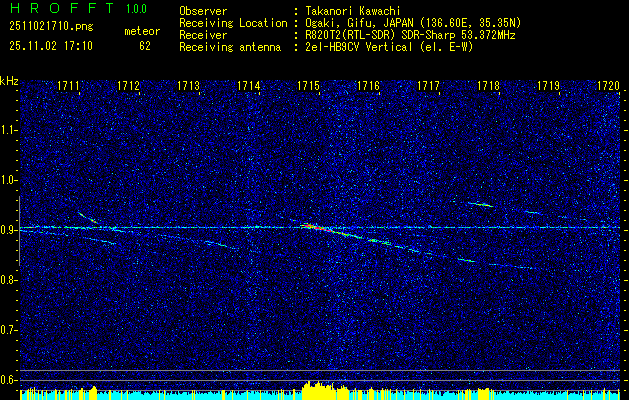Click the 1716 time marker

(369, 85)
